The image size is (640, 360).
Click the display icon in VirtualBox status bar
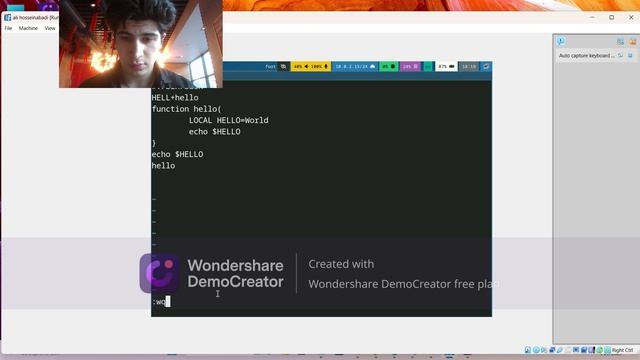576,350
